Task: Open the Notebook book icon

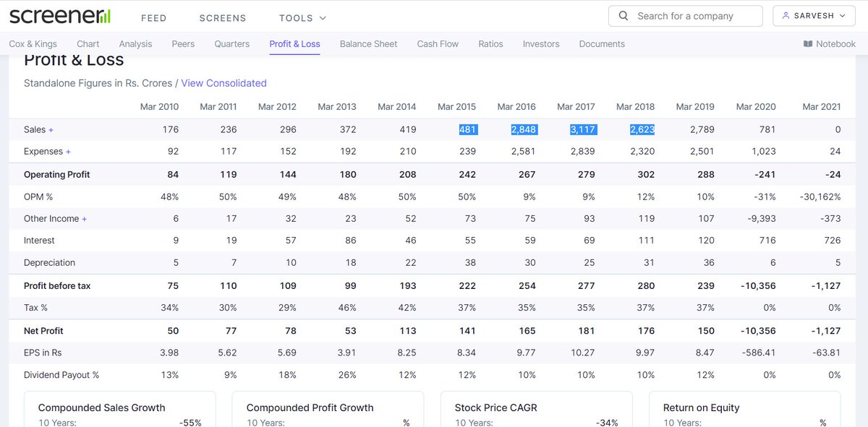Action: coord(808,44)
